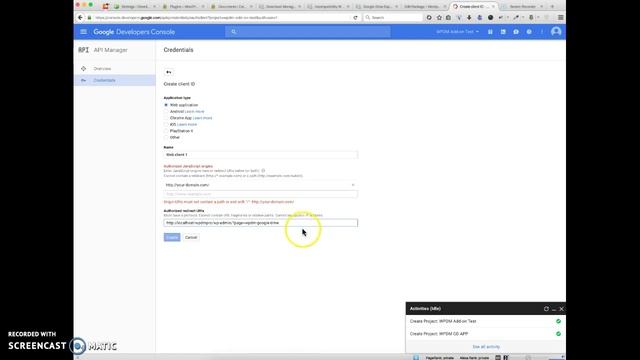This screenshot has height=360, width=640.
Task: Open the WPDM Add-on Test project dropdown
Action: [x=457, y=32]
